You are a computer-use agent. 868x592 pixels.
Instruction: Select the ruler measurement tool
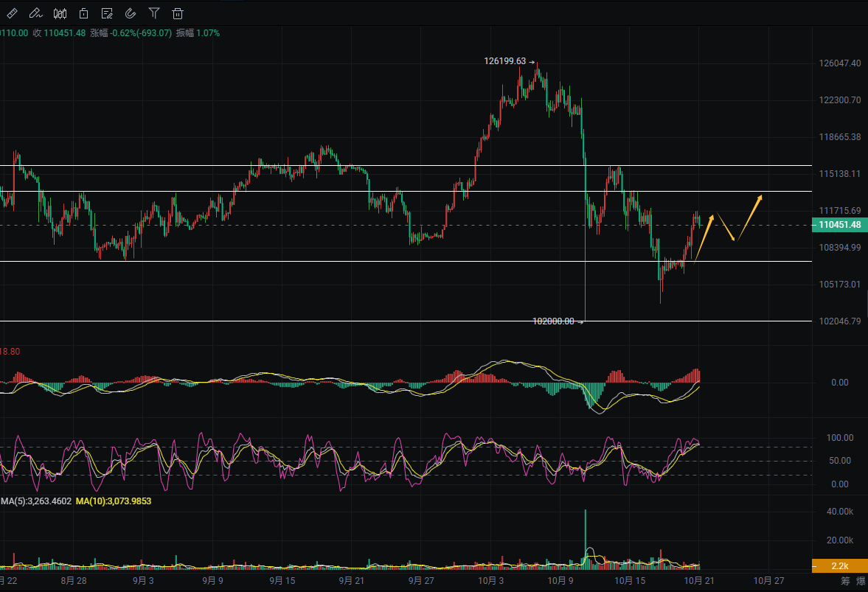coord(13,13)
